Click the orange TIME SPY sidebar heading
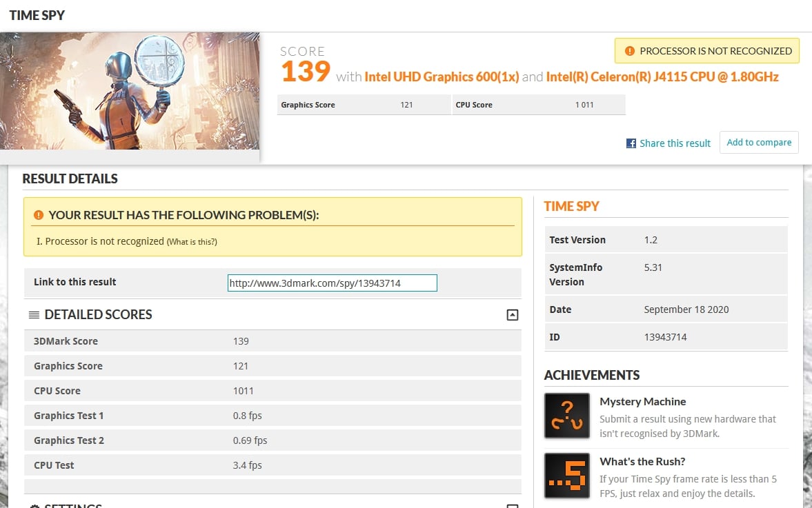The image size is (812, 508). click(571, 206)
